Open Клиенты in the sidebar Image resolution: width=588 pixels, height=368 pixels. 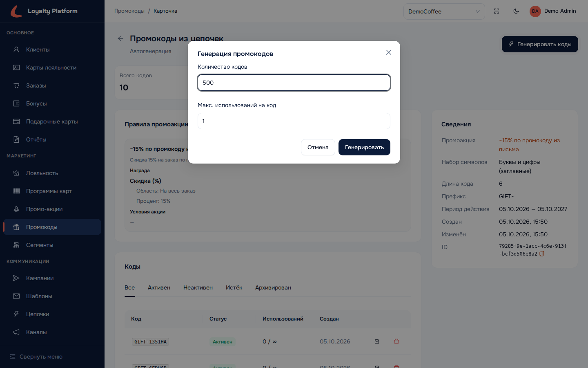(52, 49)
